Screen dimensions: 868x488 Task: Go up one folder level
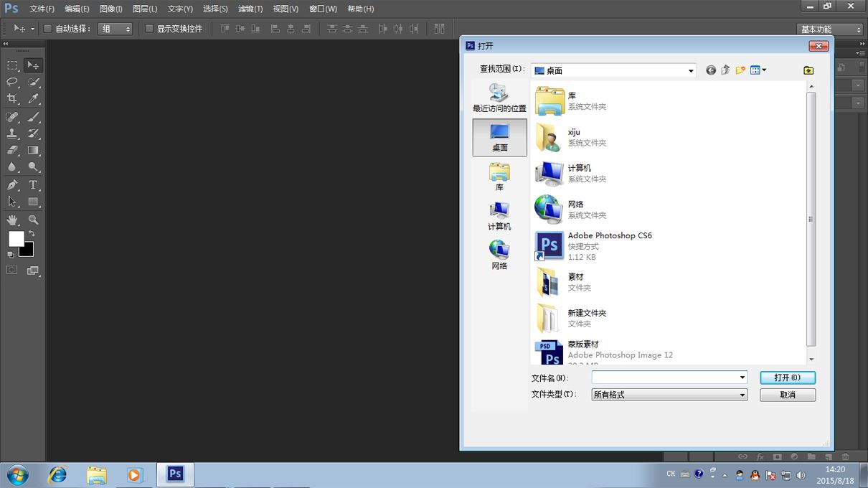(x=725, y=70)
